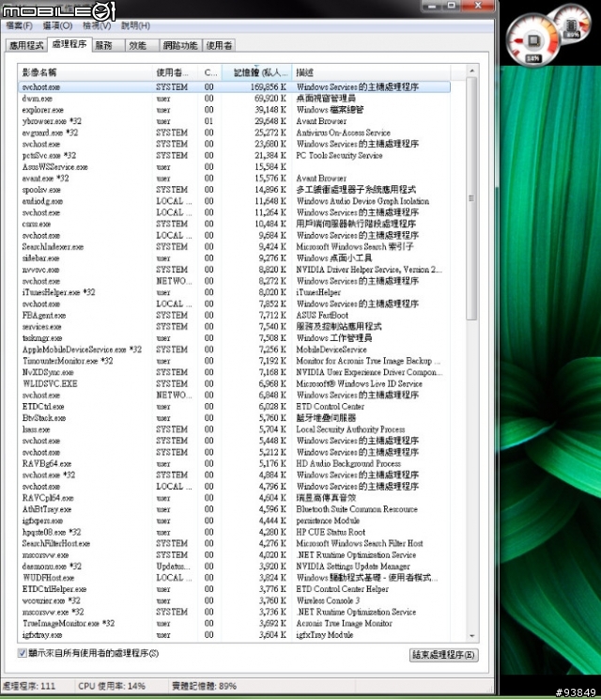Select the sidebar.exe process

pos(234,258)
